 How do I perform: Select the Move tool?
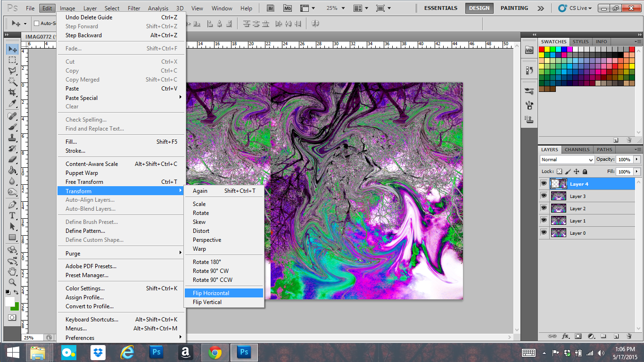pyautogui.click(x=12, y=49)
